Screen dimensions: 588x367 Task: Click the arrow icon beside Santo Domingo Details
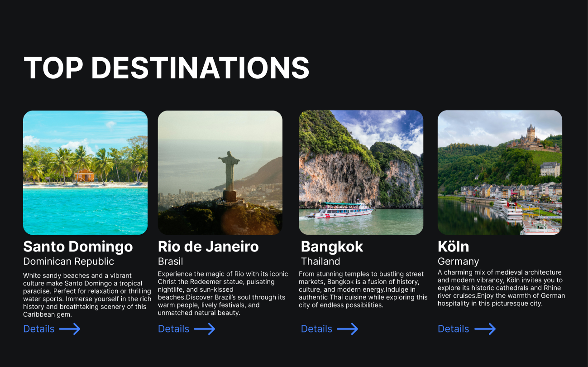click(70, 329)
